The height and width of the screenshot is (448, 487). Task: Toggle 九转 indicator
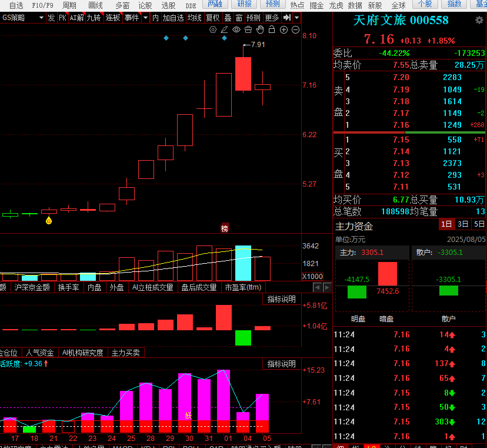(94, 18)
